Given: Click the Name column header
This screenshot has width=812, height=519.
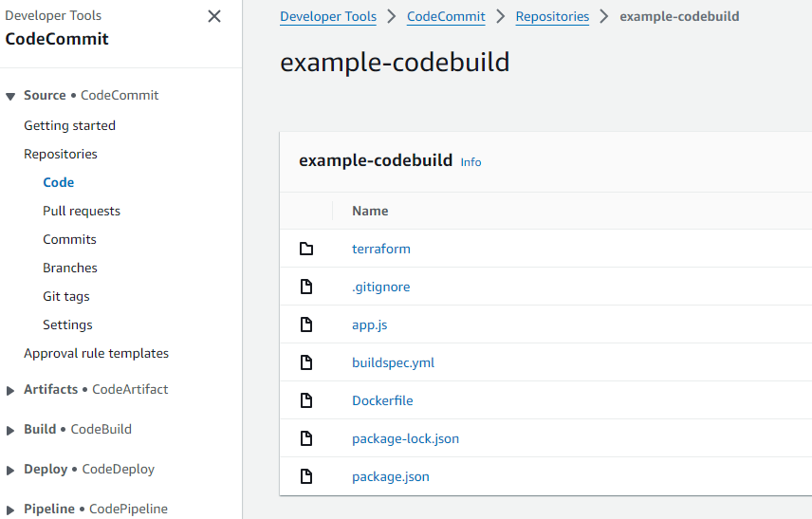Looking at the screenshot, I should 370,211.
